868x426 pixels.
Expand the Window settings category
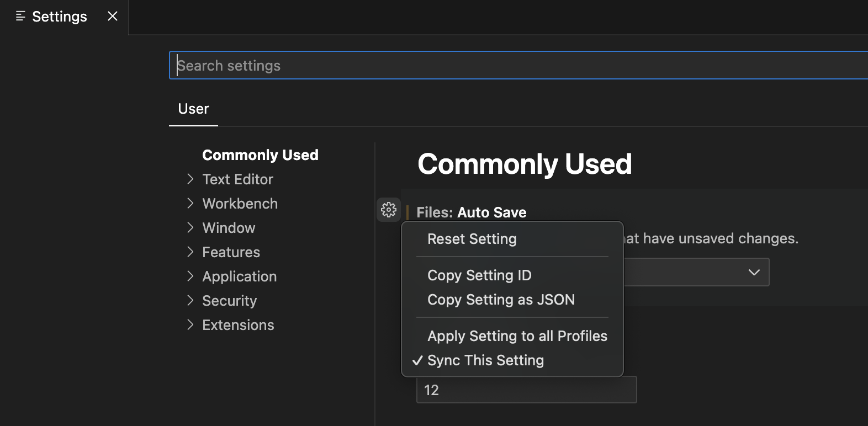(x=190, y=228)
